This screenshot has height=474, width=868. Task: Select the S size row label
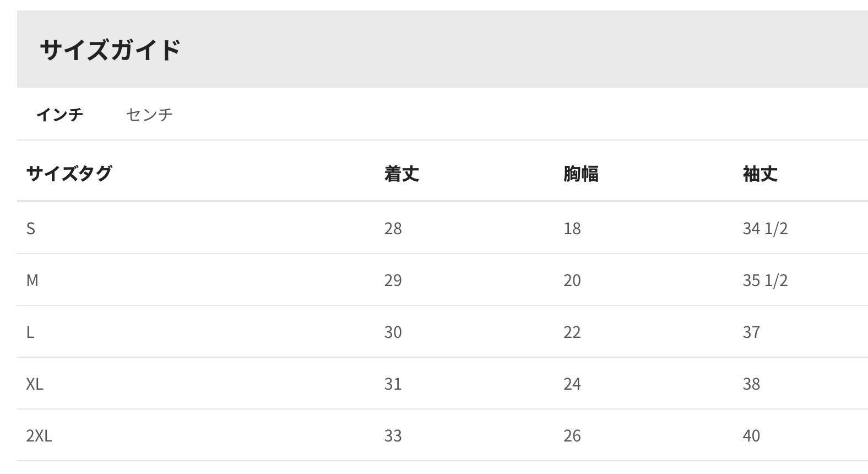coord(31,228)
